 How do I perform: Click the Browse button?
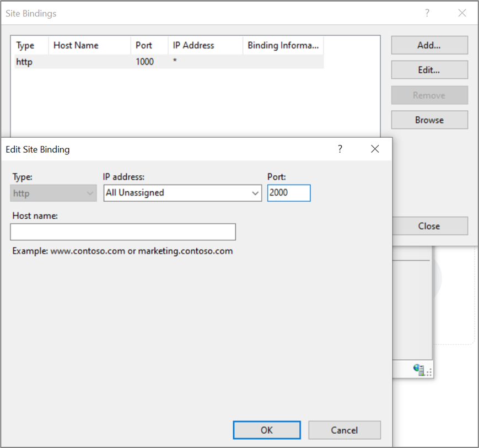point(429,120)
